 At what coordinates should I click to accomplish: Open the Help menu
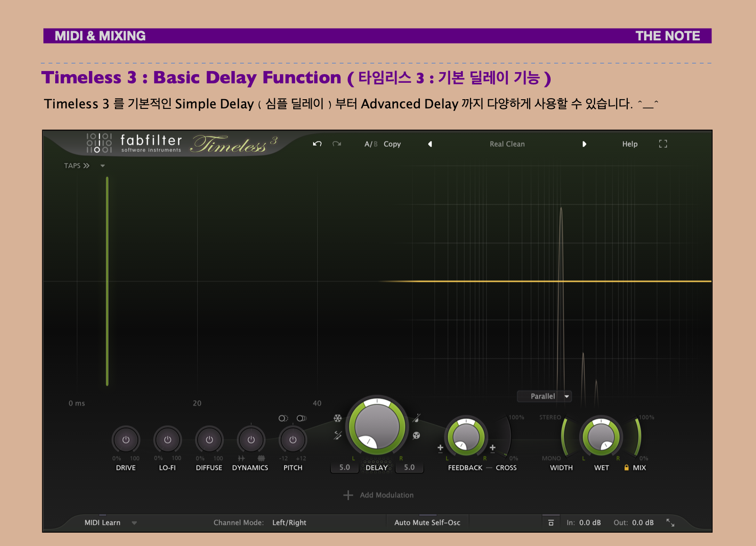tap(630, 144)
